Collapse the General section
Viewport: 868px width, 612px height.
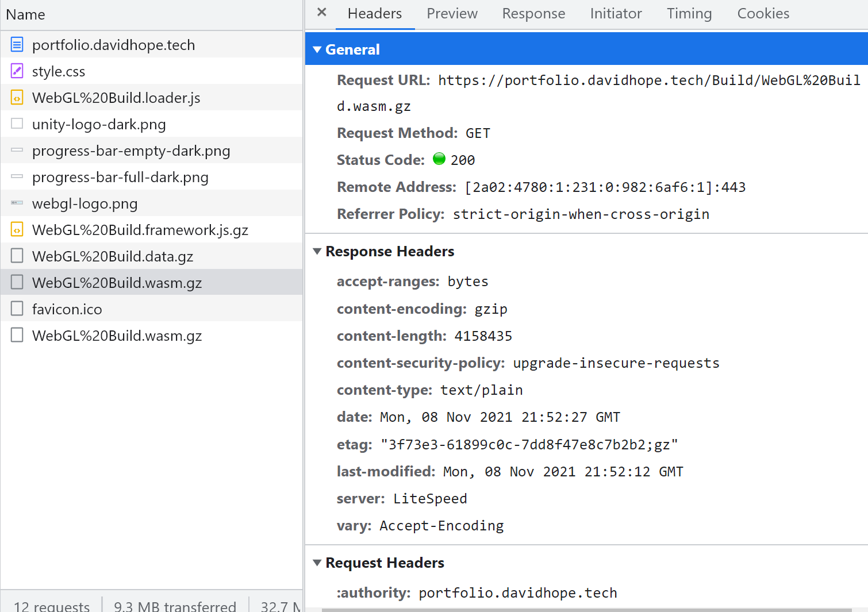point(317,49)
